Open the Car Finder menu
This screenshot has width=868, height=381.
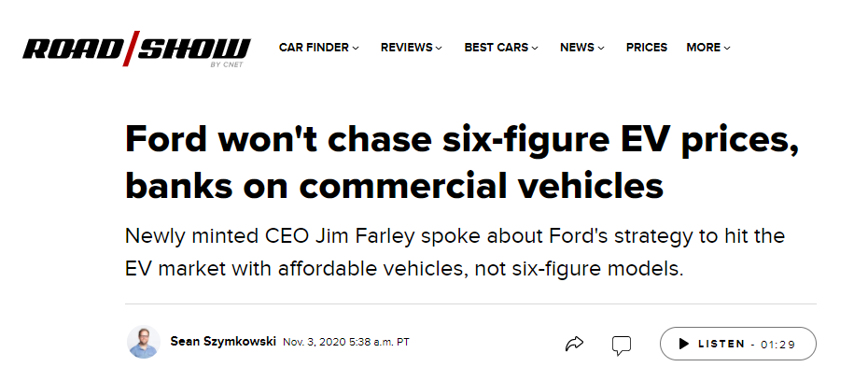coord(314,48)
